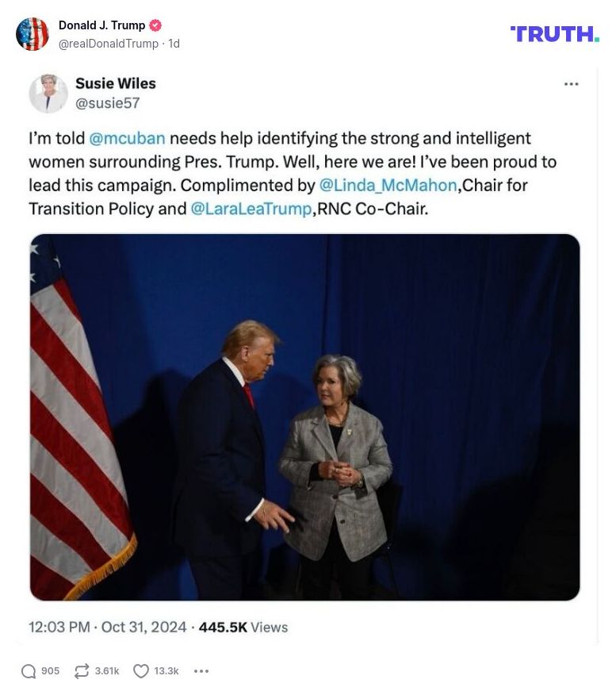Click the photo of Trump and Susie Wiles
616x695 pixels.
click(304, 416)
